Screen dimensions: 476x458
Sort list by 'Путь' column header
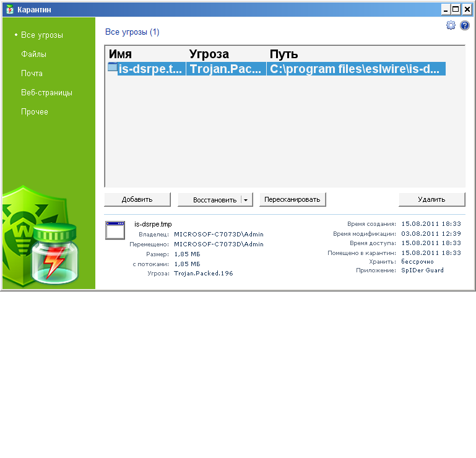coord(283,54)
